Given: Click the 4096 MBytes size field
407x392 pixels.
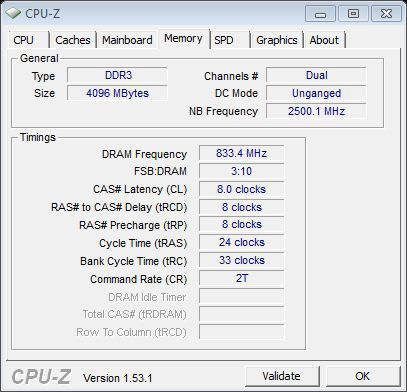Looking at the screenshot, I should (117, 93).
